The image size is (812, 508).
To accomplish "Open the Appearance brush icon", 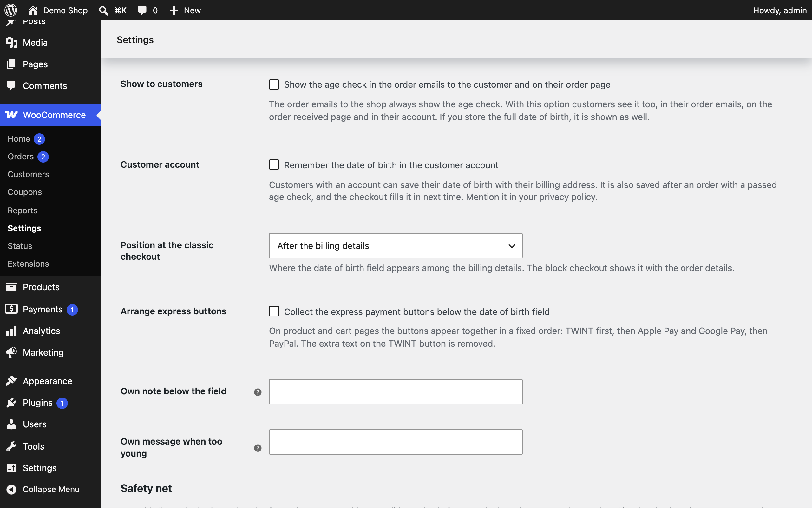I will pos(11,381).
